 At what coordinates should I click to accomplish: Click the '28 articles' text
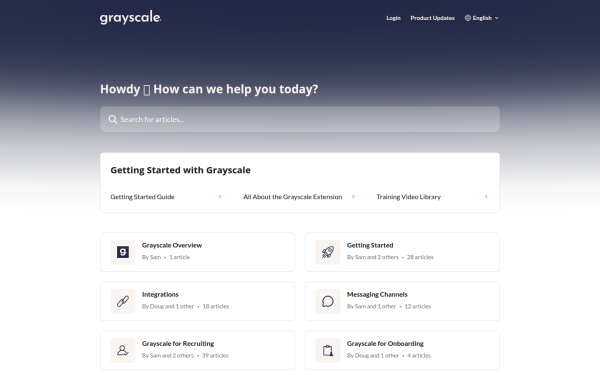click(x=420, y=257)
